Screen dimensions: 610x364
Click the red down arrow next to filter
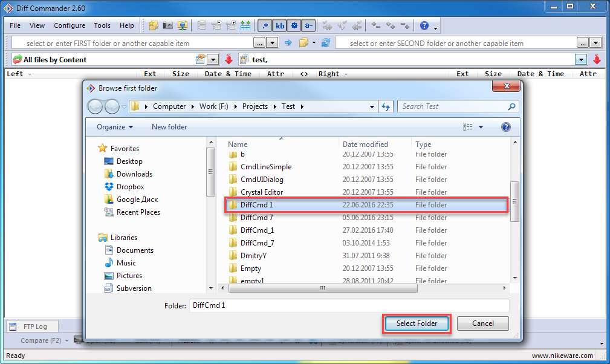[x=229, y=59]
